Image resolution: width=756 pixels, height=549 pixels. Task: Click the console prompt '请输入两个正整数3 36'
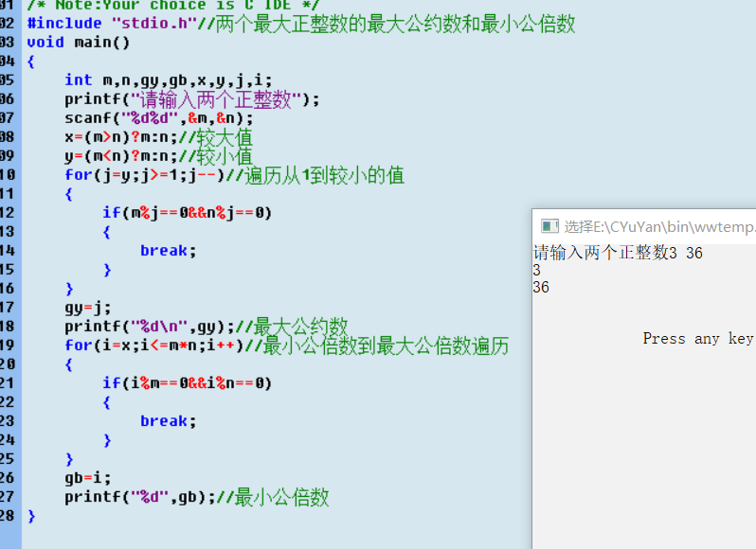click(x=618, y=253)
